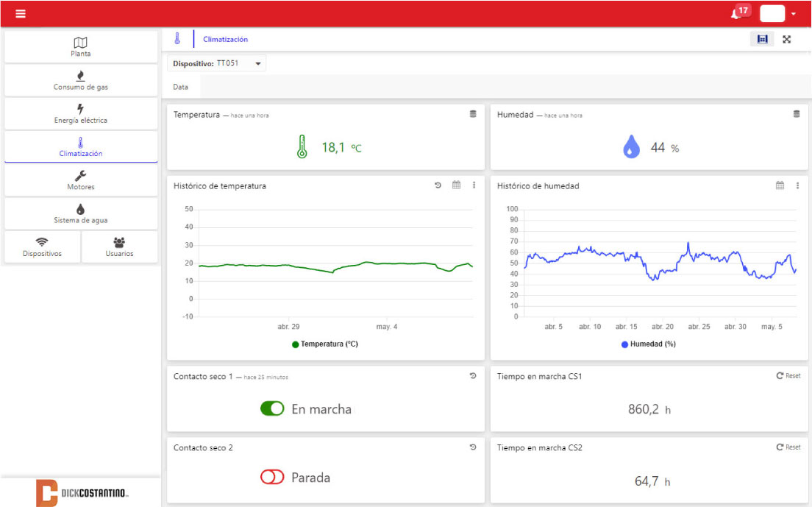Open calendar on Histórico de temperatura
The image size is (812, 507).
(x=456, y=185)
